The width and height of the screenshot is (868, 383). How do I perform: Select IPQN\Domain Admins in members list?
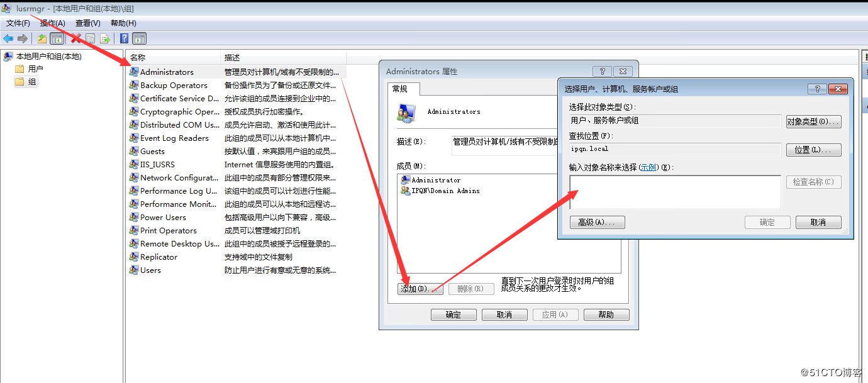pos(446,191)
